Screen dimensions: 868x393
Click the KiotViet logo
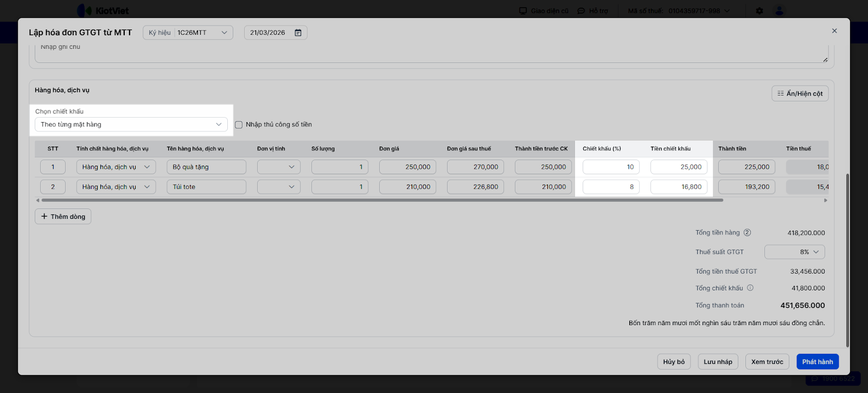103,11
